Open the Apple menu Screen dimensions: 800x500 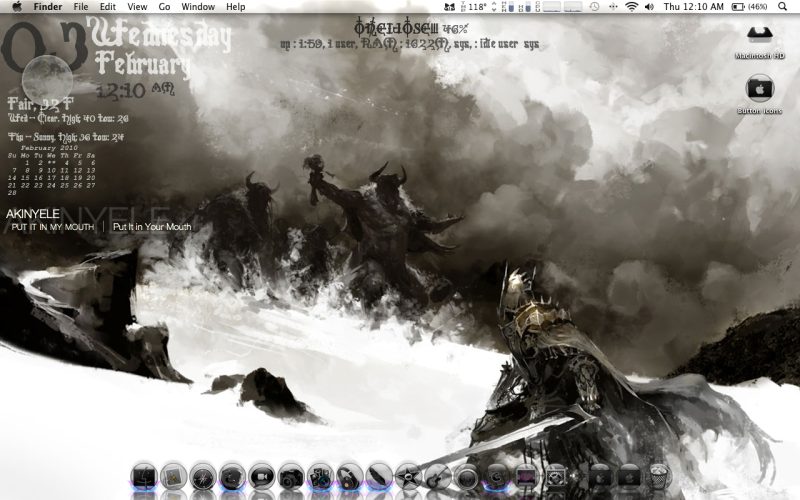click(17, 7)
